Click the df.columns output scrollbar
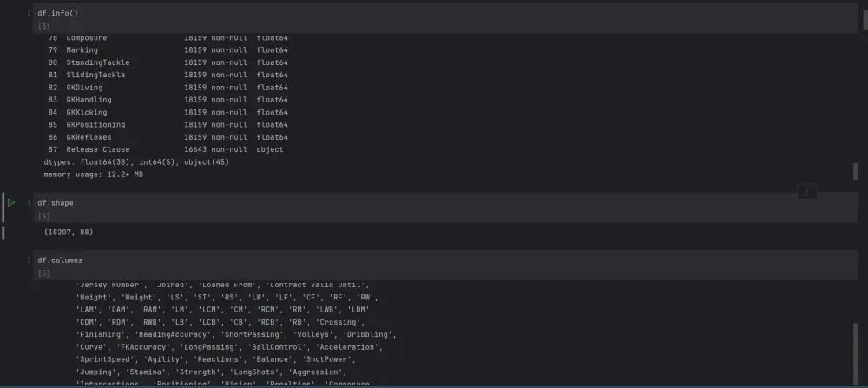Screen dimensions: 868x388 [x=856, y=352]
